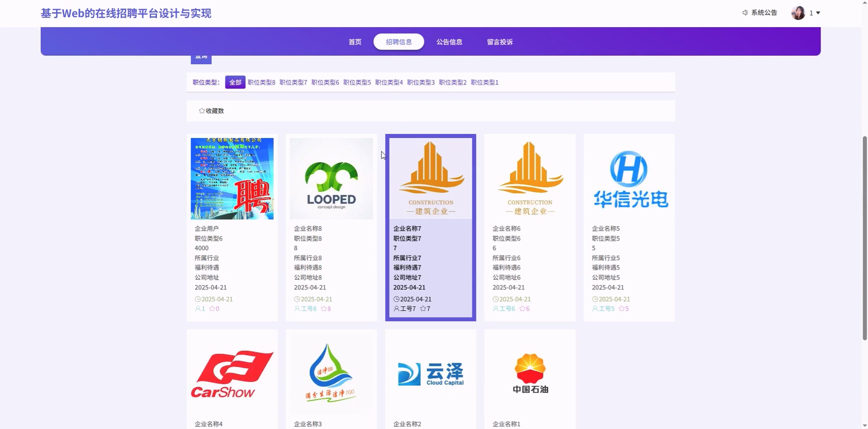The image size is (868, 429).
Task: Click the partially hidden 查询 button
Action: coord(201,60)
